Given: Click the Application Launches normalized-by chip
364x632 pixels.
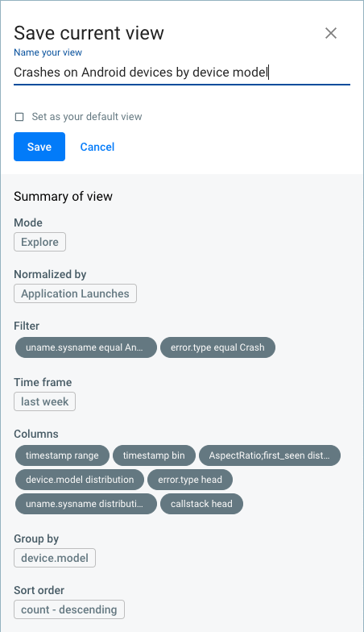Looking at the screenshot, I should click(x=76, y=293).
